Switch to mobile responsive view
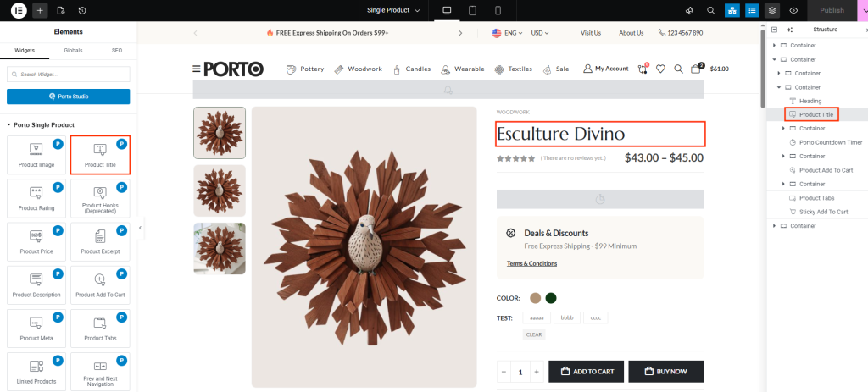Image resolution: width=868 pixels, height=392 pixels. click(x=498, y=10)
